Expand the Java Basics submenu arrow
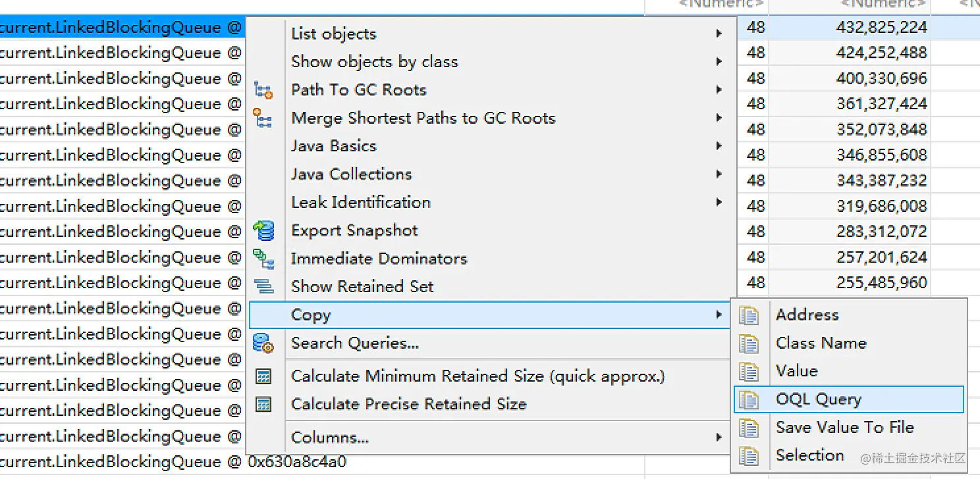Viewport: 980px width, 479px height. click(719, 146)
